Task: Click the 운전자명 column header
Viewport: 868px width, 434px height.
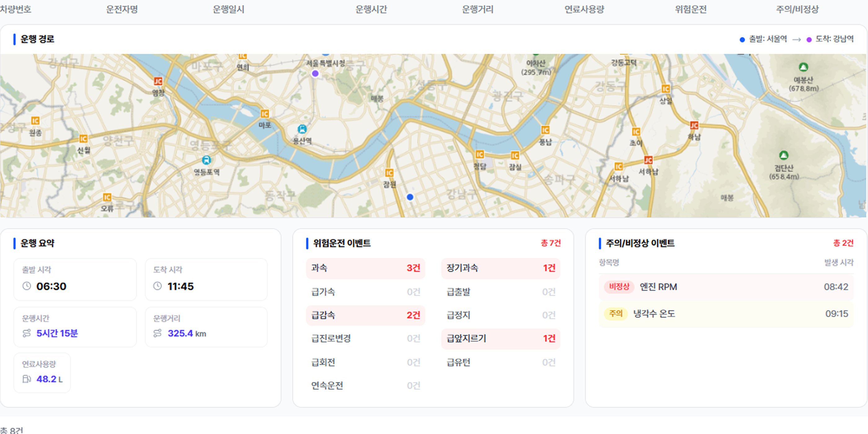Action: [x=122, y=9]
